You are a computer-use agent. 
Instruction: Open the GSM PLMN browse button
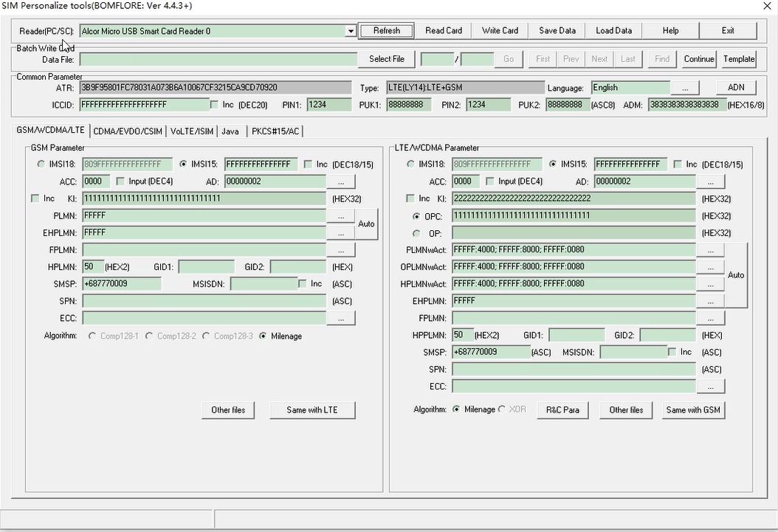point(340,216)
